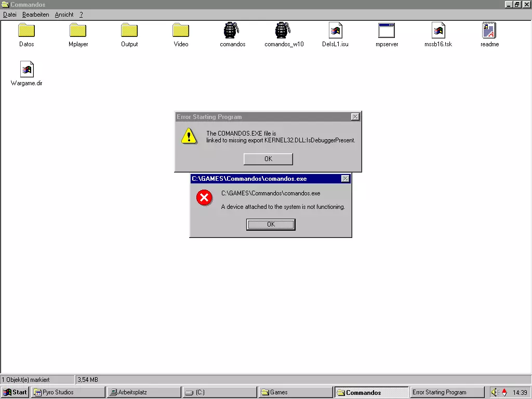Open the Bearbeiten menu
The width and height of the screenshot is (532, 399).
pos(36,15)
